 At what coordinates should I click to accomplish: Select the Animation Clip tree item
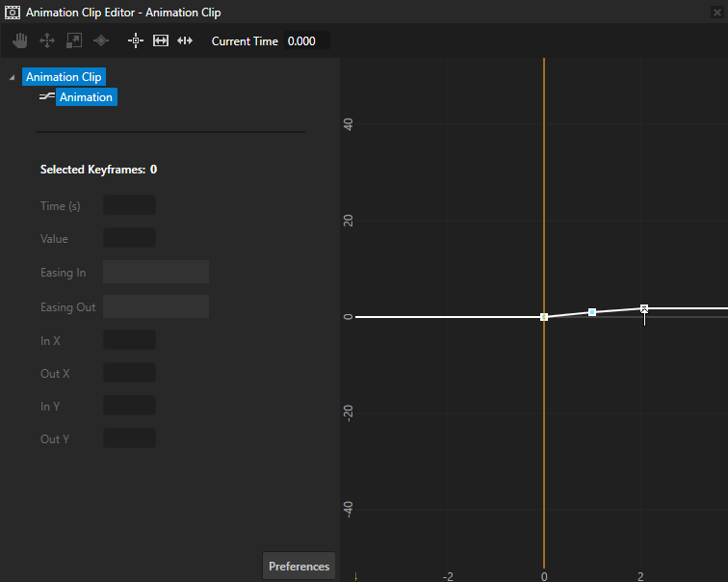point(64,77)
